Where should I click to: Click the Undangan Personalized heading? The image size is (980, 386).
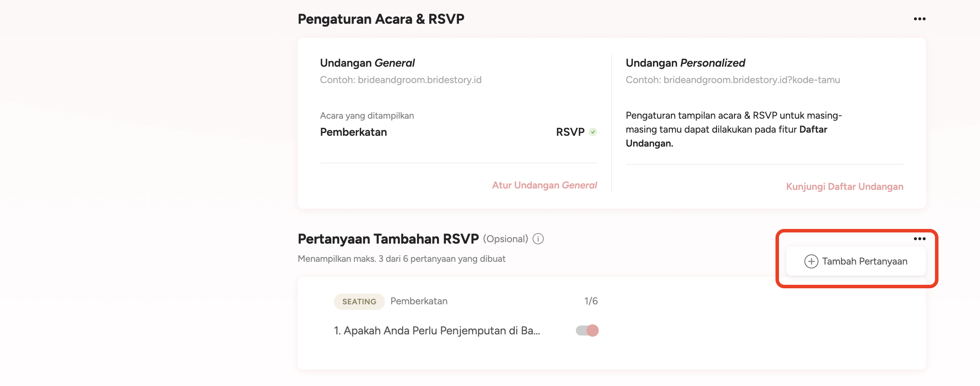click(x=685, y=63)
